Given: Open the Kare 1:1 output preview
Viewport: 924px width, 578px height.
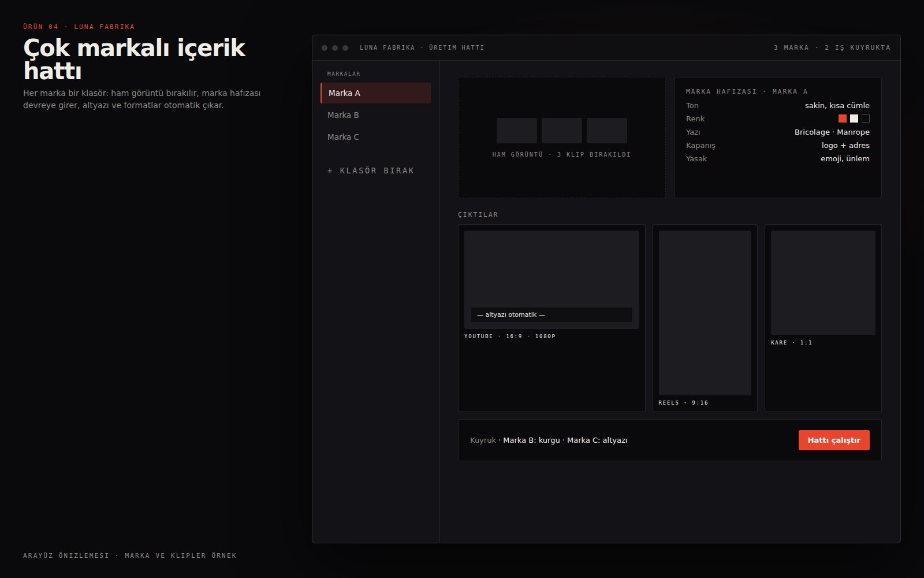Looking at the screenshot, I should 823,283.
